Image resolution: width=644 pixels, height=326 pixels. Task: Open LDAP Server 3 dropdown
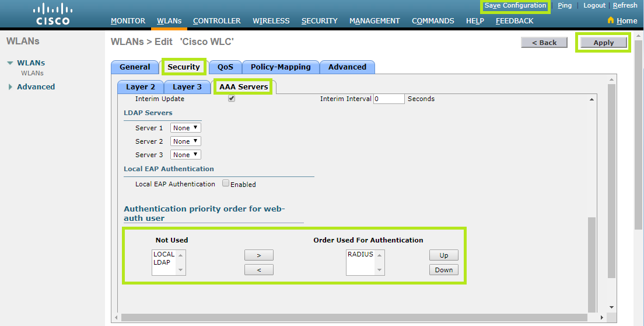[x=185, y=155]
